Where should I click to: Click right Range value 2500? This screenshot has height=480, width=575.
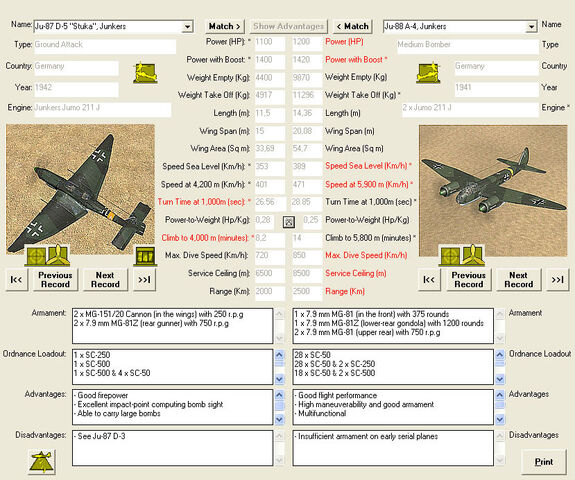307,293
